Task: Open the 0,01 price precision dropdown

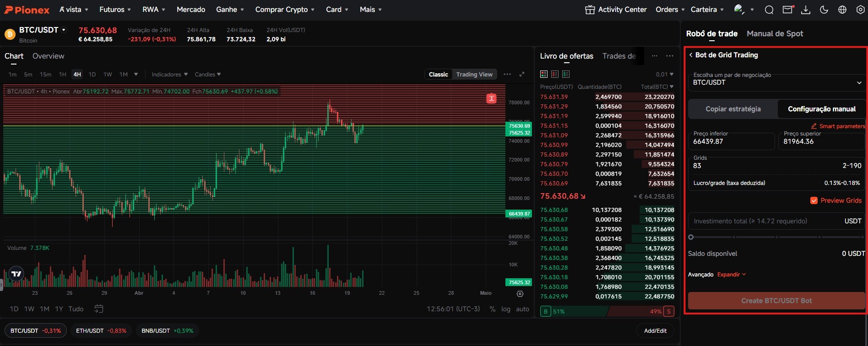Action: point(665,75)
